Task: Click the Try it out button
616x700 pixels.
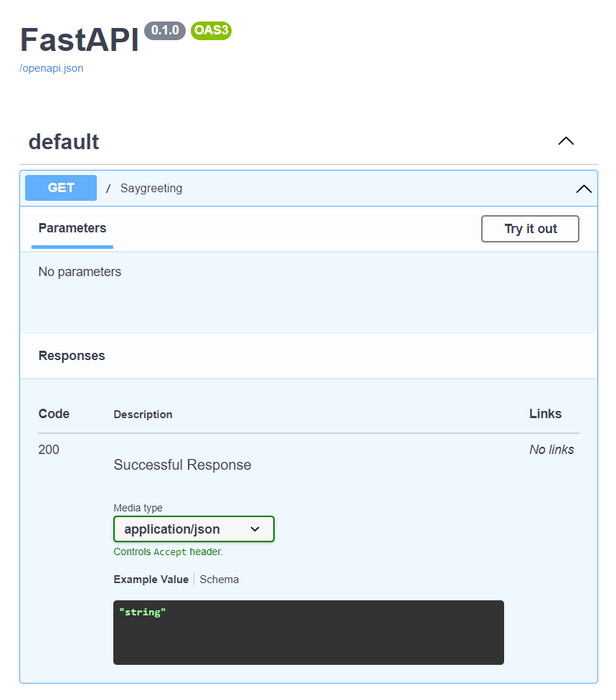Action: 529,228
